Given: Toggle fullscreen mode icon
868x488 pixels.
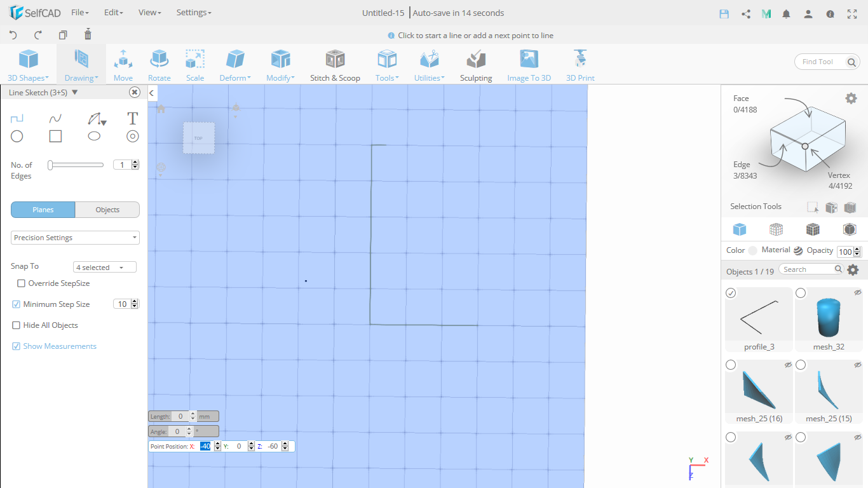Looking at the screenshot, I should [x=853, y=13].
